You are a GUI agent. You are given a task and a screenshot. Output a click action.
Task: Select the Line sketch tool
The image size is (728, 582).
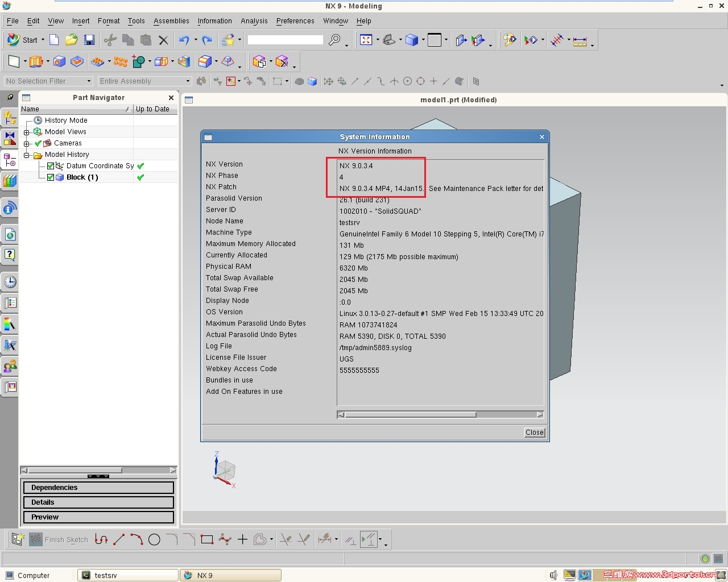click(119, 539)
